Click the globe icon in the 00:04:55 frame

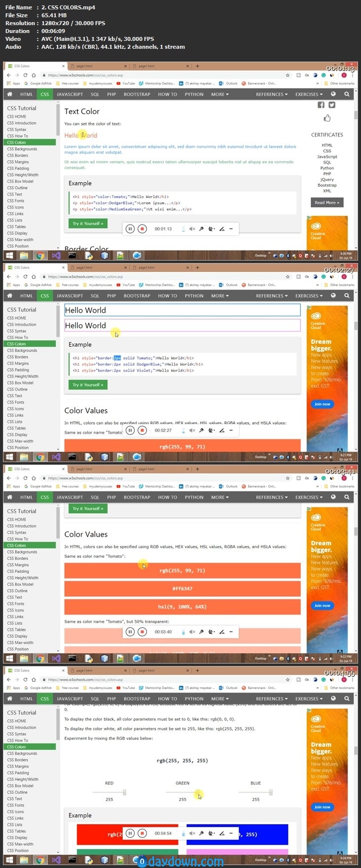tap(333, 699)
